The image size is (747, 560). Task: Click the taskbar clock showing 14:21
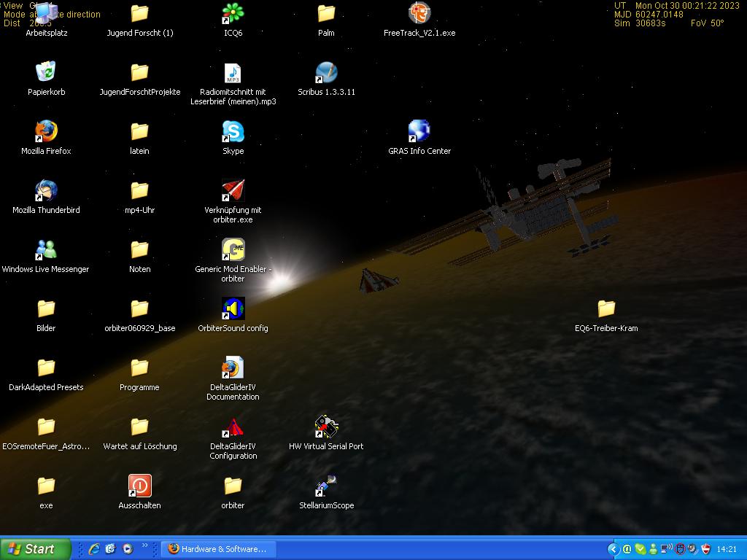pyautogui.click(x=727, y=549)
